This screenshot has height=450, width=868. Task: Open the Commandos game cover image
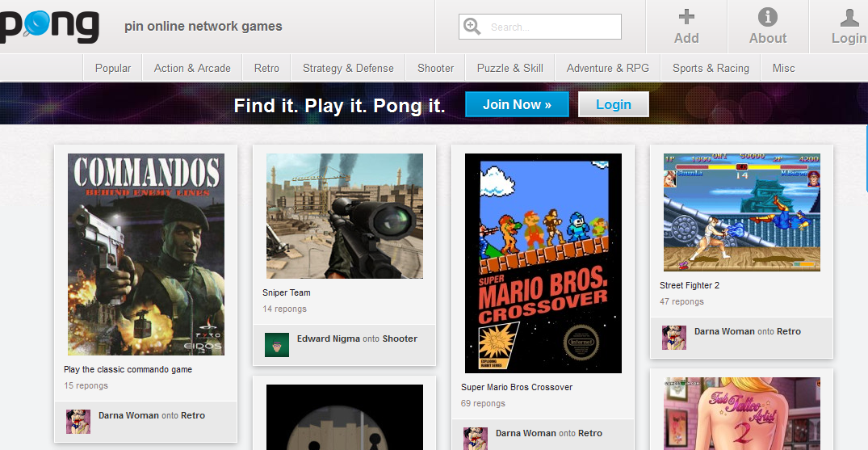click(146, 254)
